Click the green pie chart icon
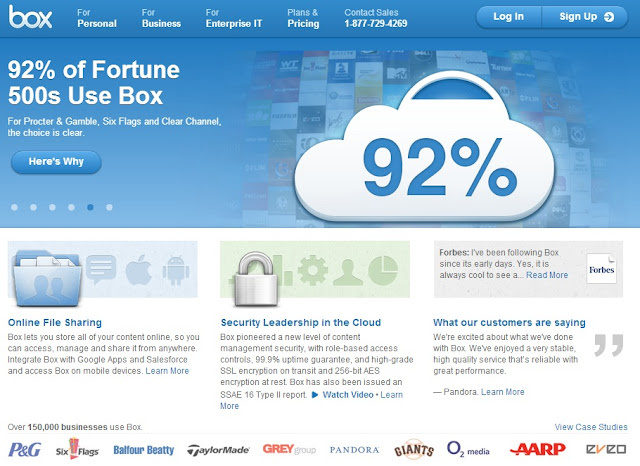This screenshot has width=640, height=466. point(383,270)
